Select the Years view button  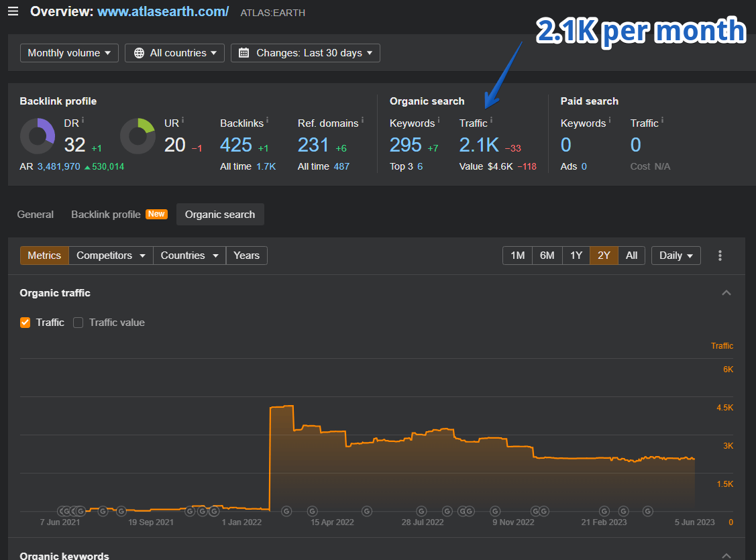coord(246,256)
